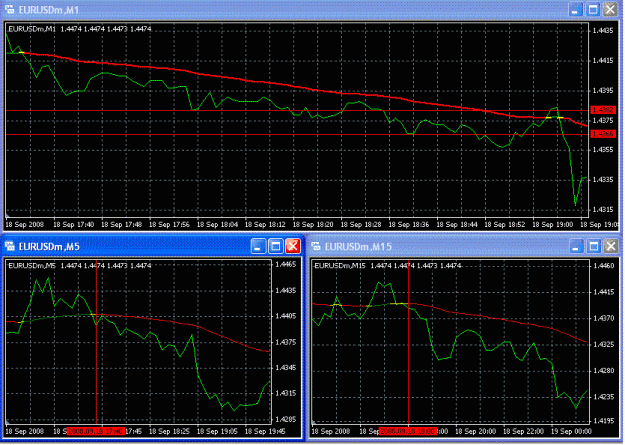625x445 pixels.
Task: Click the 18 Sep 18:04 time label in M1
Action: 217,224
